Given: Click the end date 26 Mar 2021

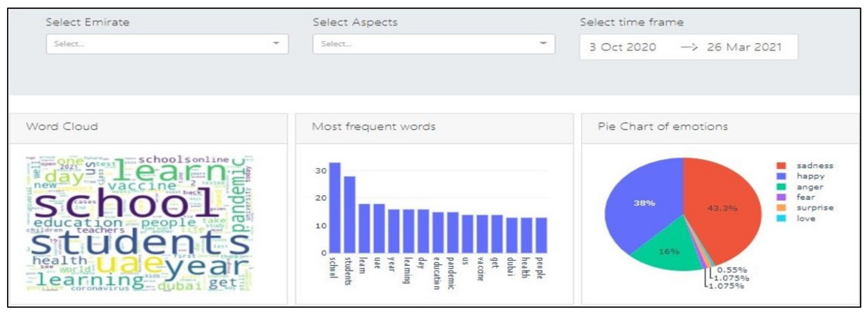Looking at the screenshot, I should [744, 47].
